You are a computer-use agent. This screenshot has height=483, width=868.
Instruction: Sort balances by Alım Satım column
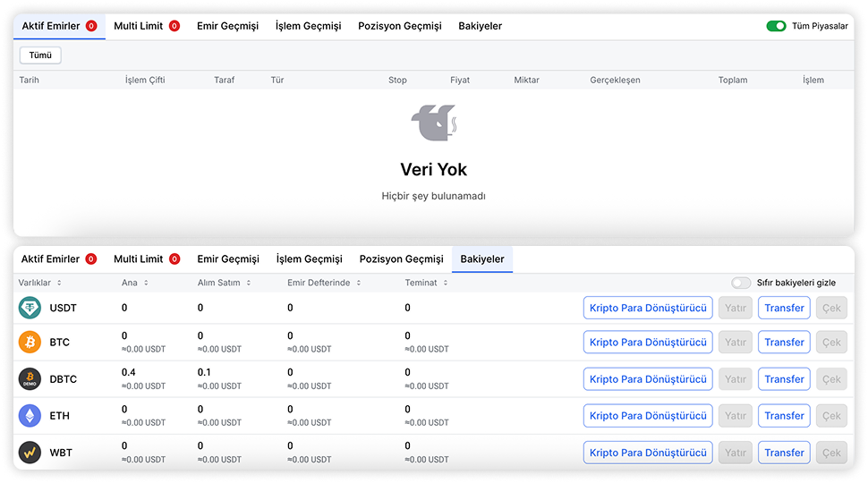tap(223, 283)
